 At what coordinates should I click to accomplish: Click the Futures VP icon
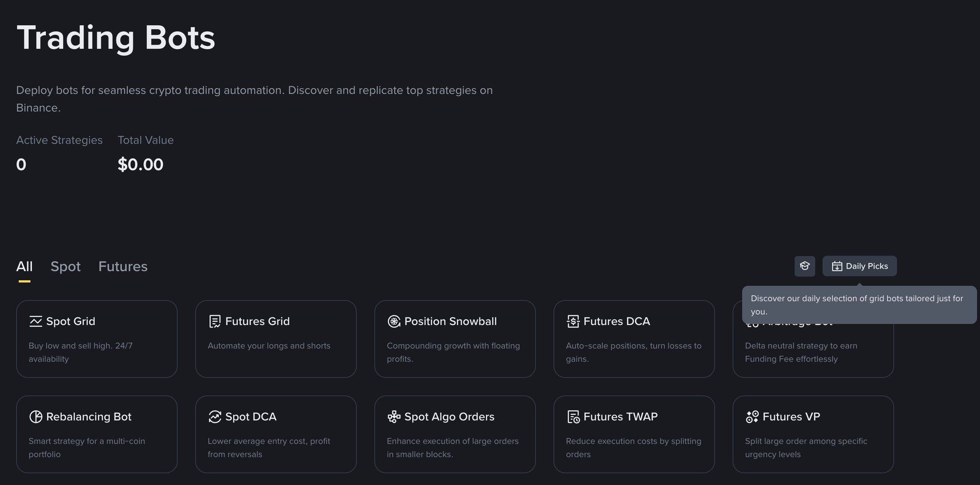click(752, 417)
